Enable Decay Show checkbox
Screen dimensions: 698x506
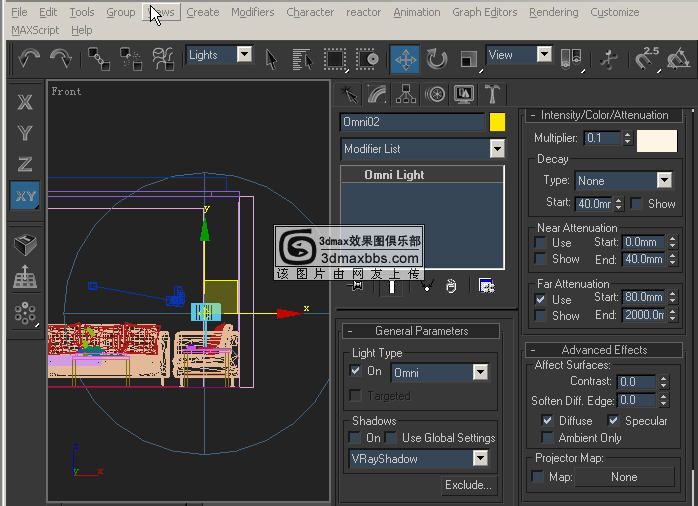point(636,203)
